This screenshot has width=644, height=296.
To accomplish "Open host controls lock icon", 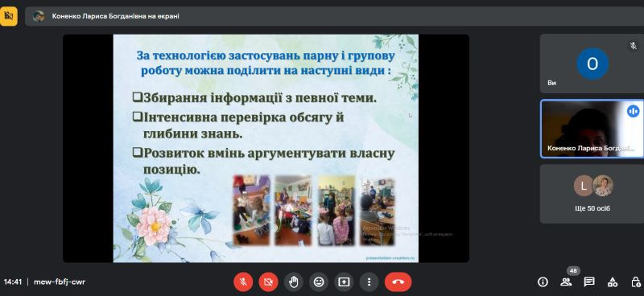I will pos(635,282).
